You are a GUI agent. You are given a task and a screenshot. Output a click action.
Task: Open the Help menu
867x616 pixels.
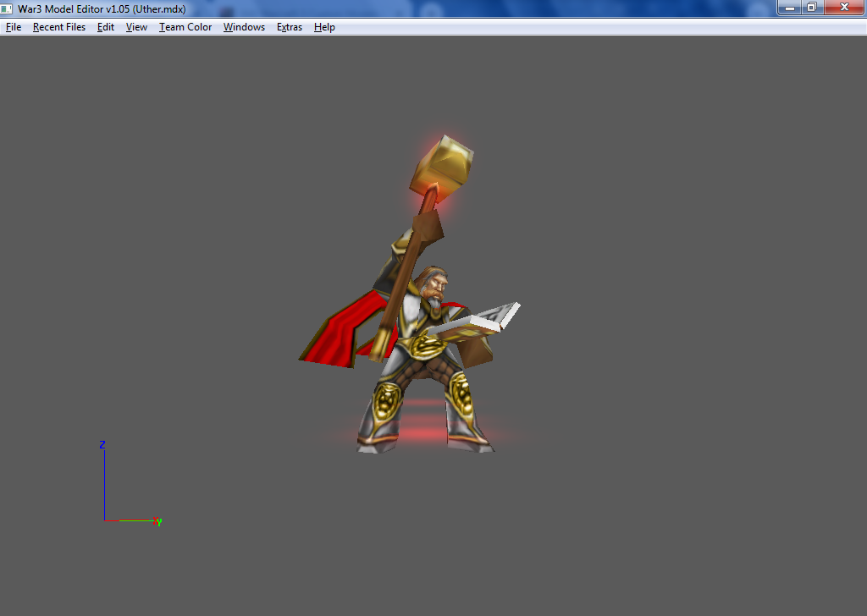324,27
